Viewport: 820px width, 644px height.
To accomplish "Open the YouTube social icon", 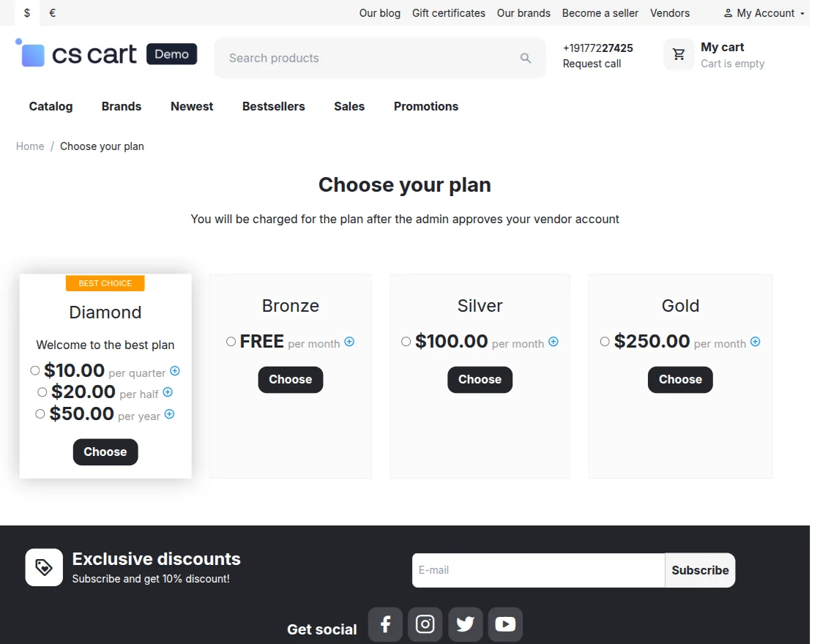I will coord(505,624).
